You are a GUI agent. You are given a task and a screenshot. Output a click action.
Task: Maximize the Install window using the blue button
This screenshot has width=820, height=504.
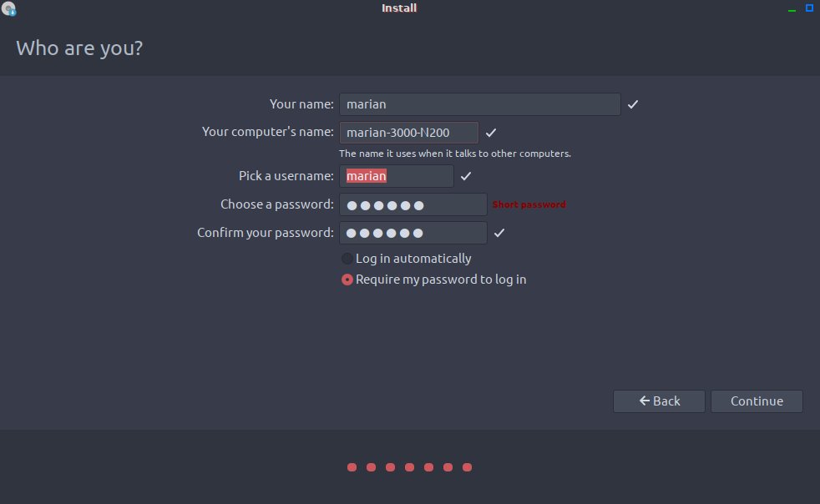(809, 8)
